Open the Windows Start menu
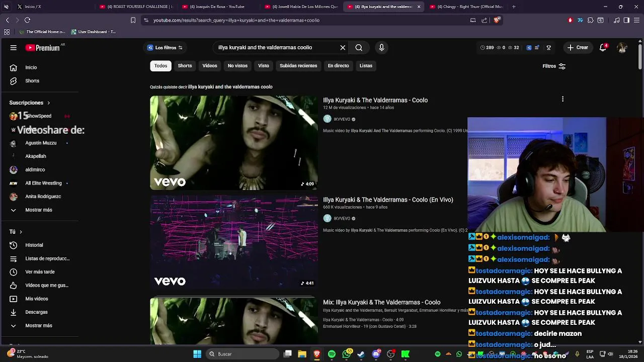 pos(197,354)
